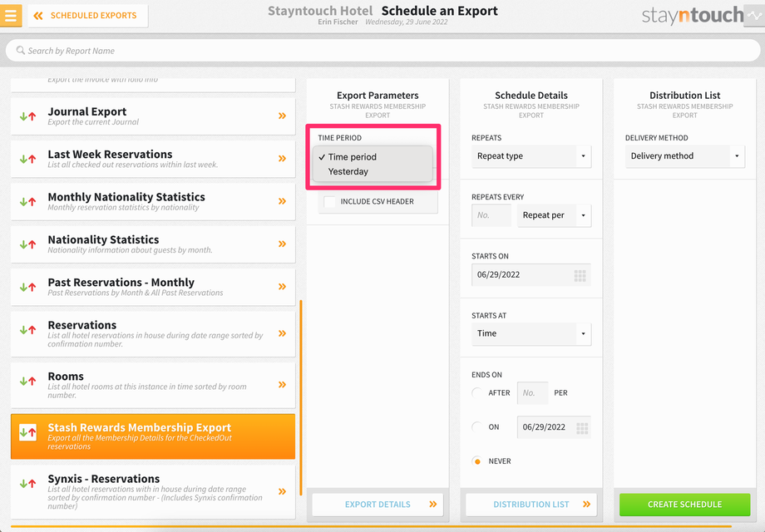Click the green Create Schedule button
The image size is (765, 532).
tap(685, 505)
